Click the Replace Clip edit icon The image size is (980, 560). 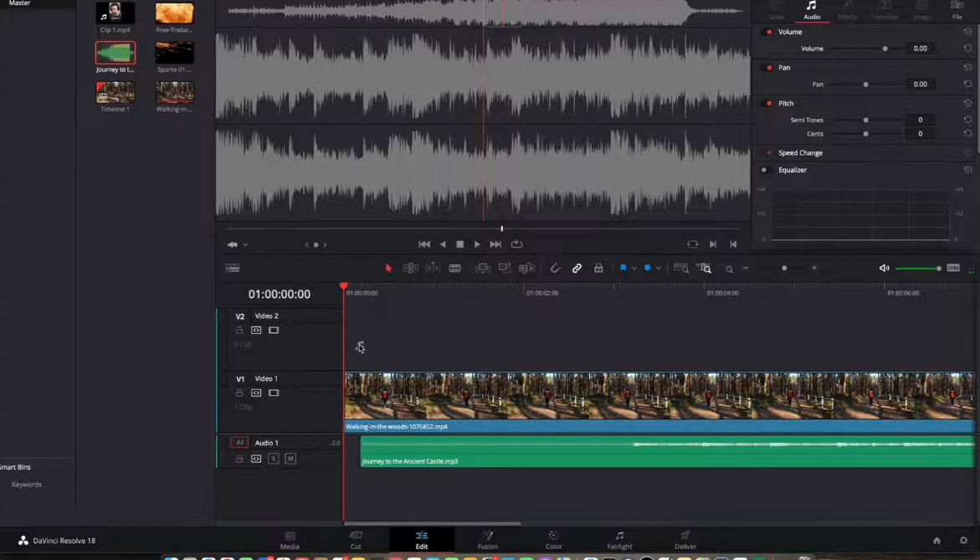tap(527, 268)
